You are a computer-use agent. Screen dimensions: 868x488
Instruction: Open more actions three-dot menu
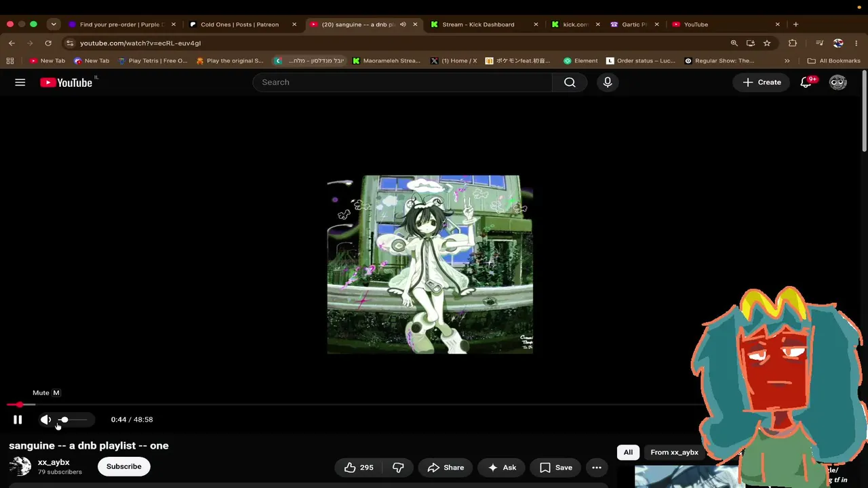click(597, 468)
